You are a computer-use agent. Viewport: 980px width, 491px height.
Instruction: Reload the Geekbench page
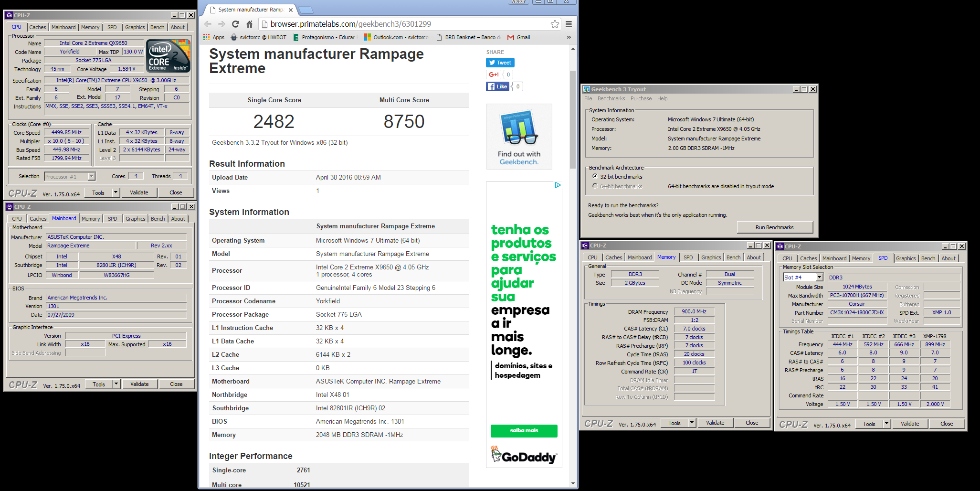pyautogui.click(x=235, y=24)
